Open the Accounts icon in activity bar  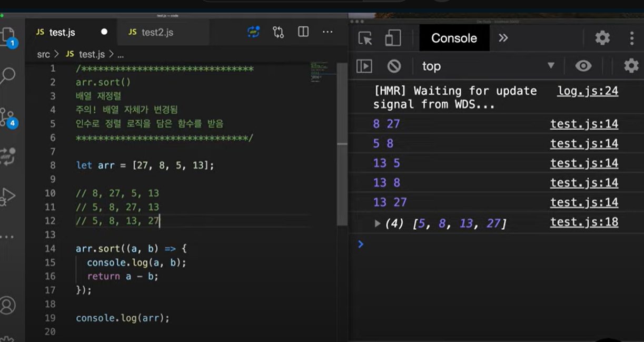[x=7, y=305]
